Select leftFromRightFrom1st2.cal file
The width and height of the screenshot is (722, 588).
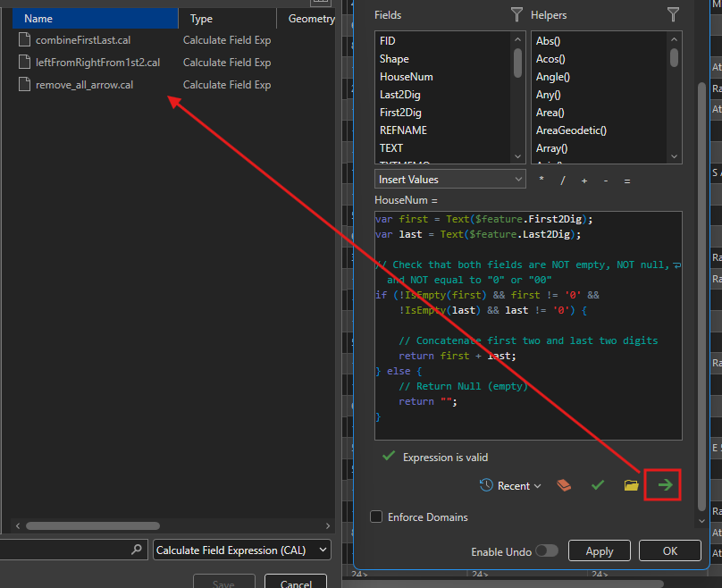tap(97, 63)
